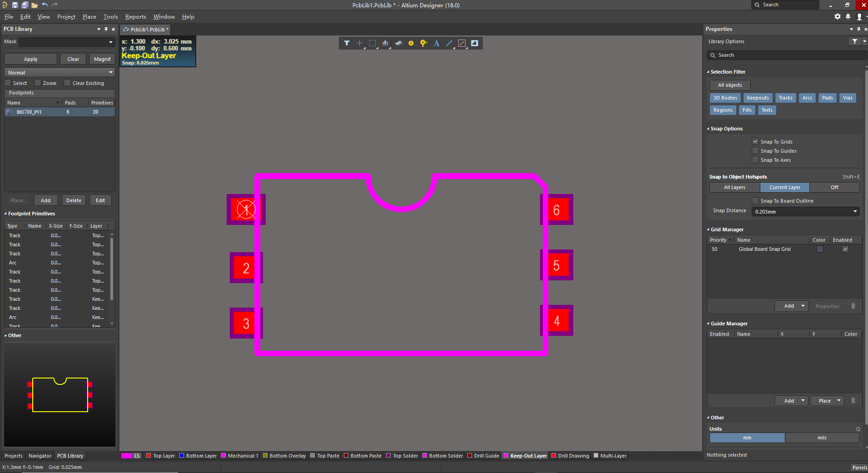
Task: Click the selection filter funnel tool
Action: [x=347, y=43]
